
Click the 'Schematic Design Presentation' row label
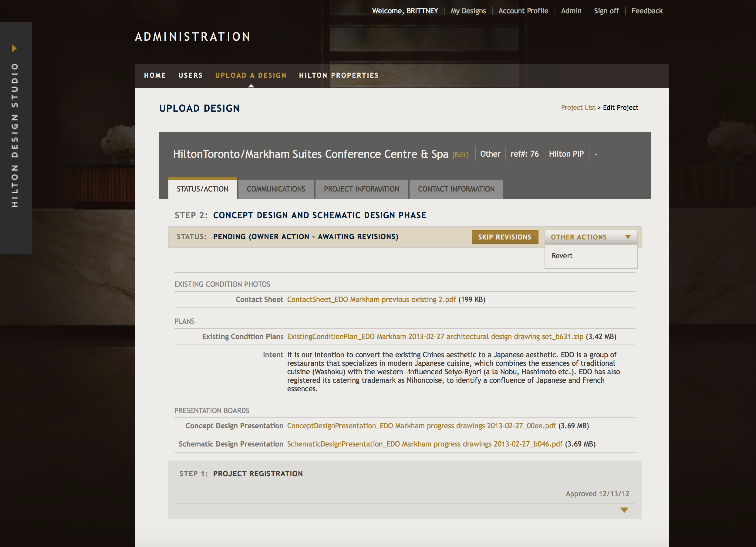(231, 444)
